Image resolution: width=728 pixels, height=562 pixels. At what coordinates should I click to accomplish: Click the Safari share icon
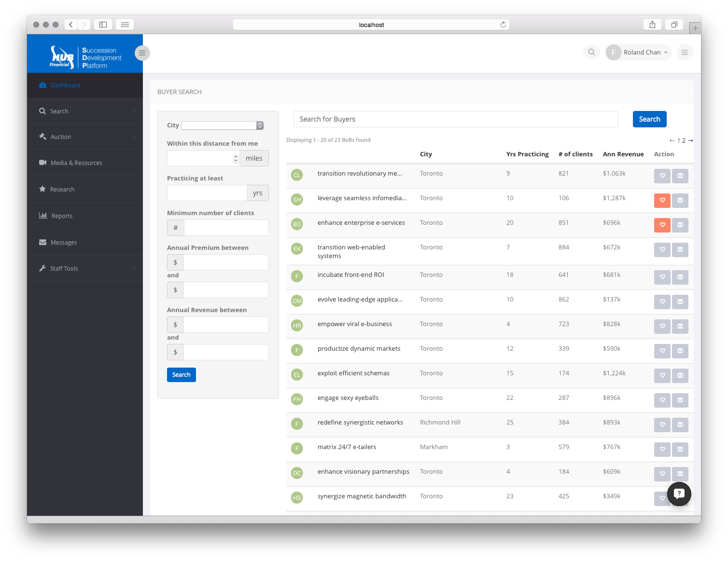tap(652, 25)
